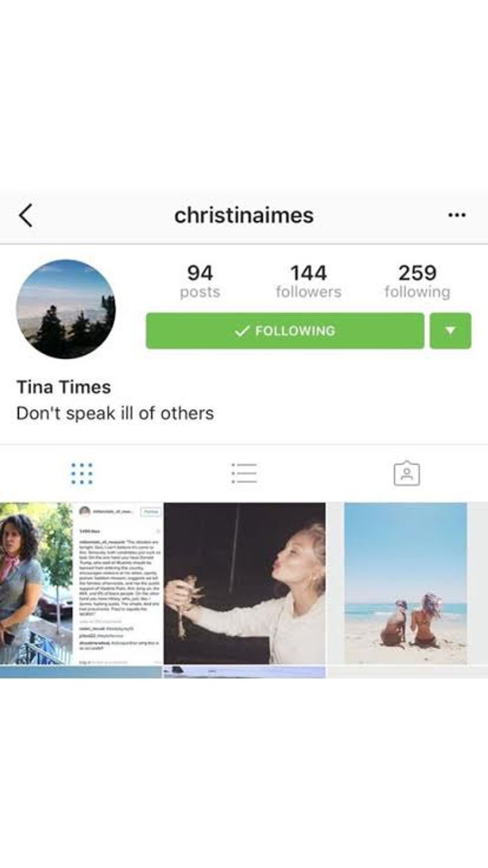488x868 pixels.
Task: Tap the Tina Times display name
Action: (64, 387)
